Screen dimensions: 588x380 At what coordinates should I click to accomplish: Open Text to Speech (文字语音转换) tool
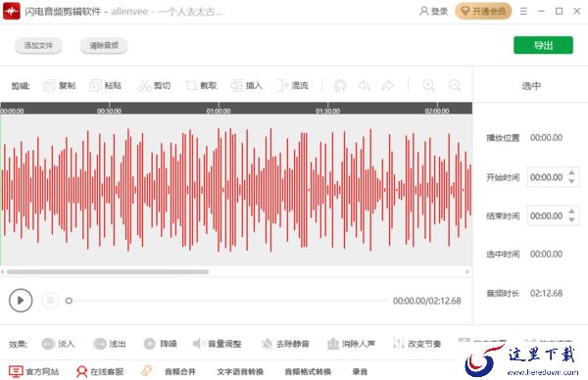click(240, 372)
